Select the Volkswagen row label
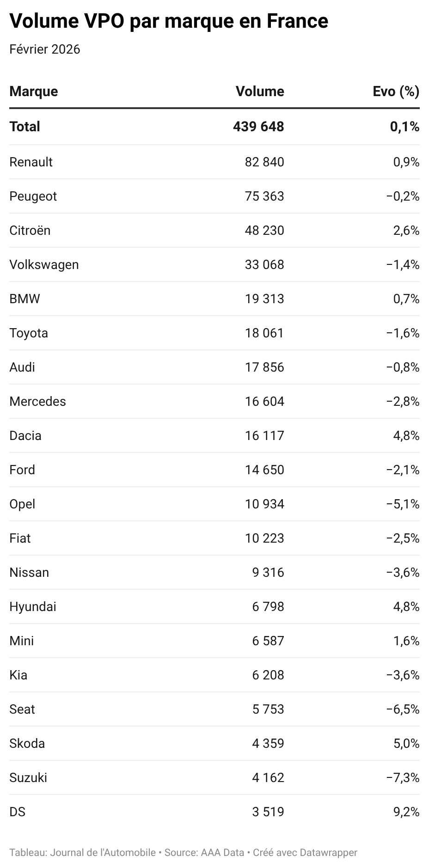Image resolution: width=429 pixels, height=868 pixels. [x=44, y=265]
